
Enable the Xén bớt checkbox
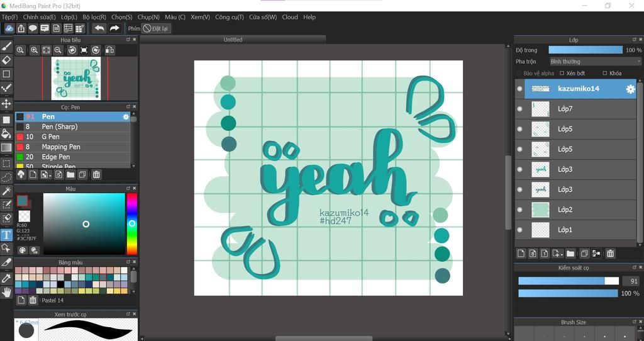pos(562,73)
